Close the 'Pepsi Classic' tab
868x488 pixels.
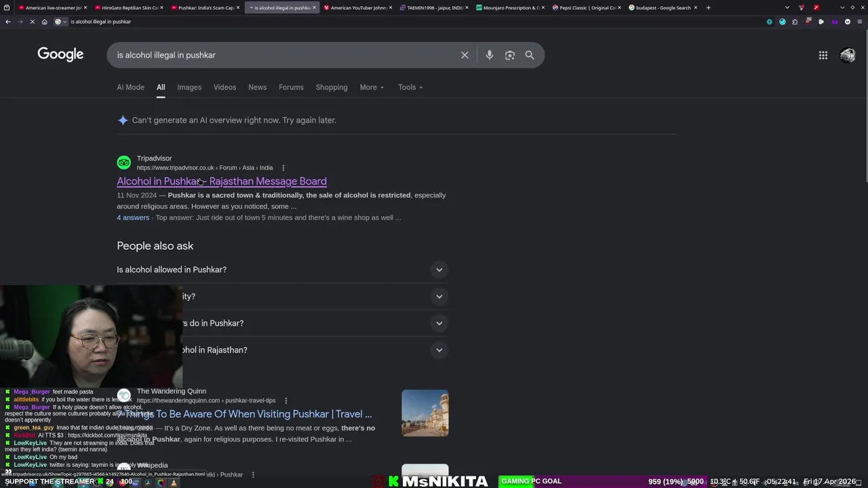(x=619, y=7)
